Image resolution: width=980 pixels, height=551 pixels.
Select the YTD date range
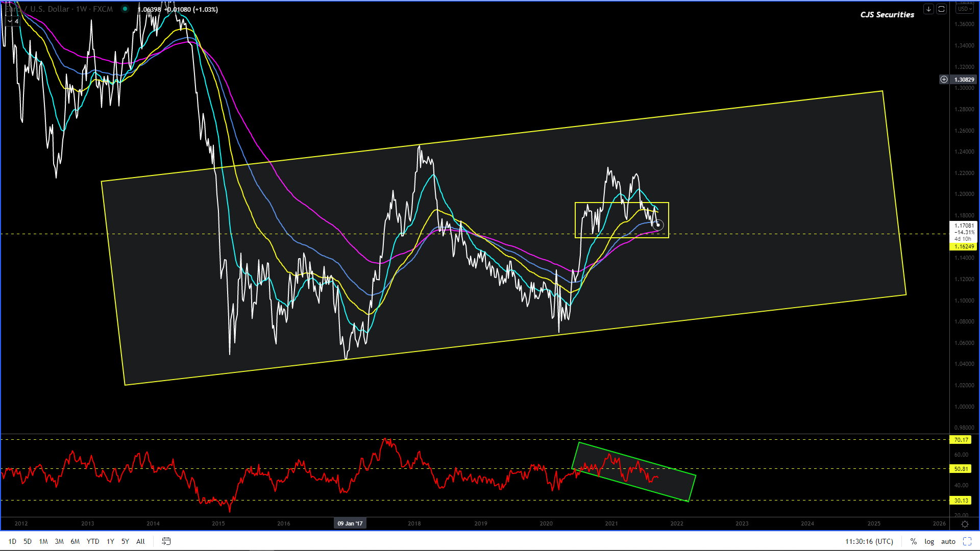click(92, 541)
